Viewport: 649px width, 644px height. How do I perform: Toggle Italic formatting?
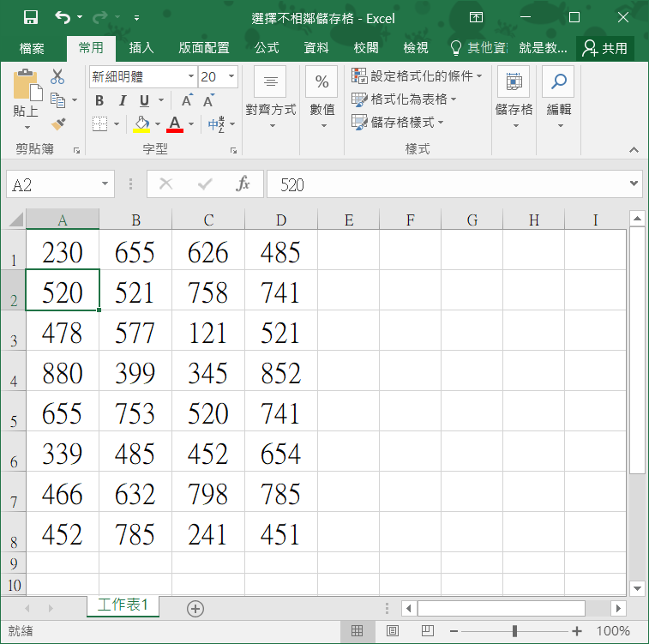click(122, 100)
